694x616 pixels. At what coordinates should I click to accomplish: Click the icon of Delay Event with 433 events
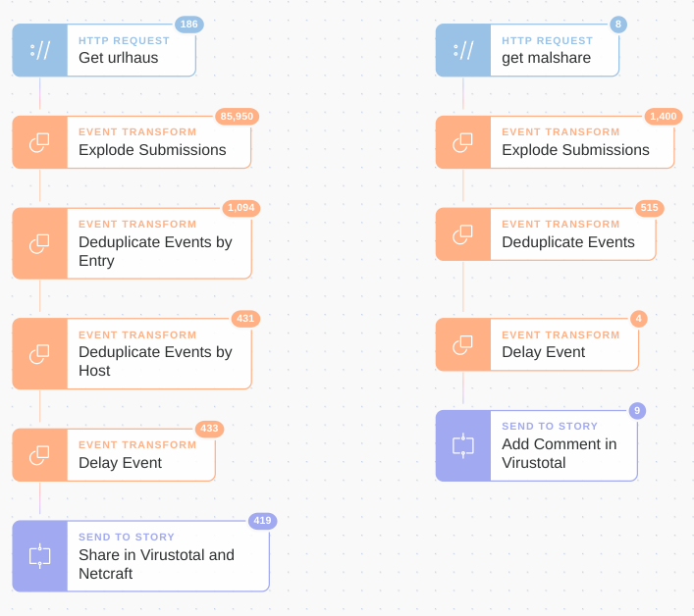(x=40, y=454)
